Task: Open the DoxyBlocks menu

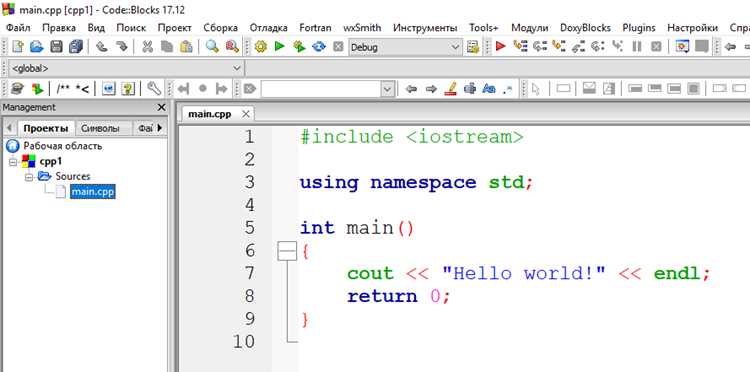Action: pos(585,28)
